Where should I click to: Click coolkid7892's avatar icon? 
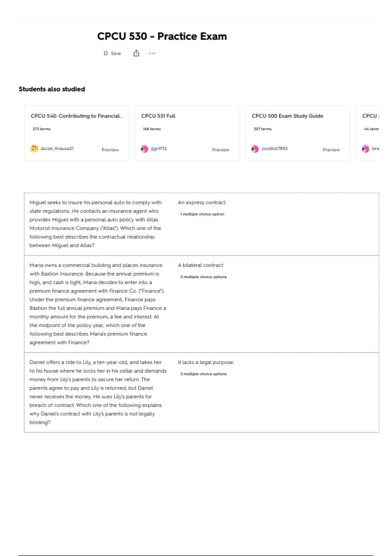[x=255, y=149]
